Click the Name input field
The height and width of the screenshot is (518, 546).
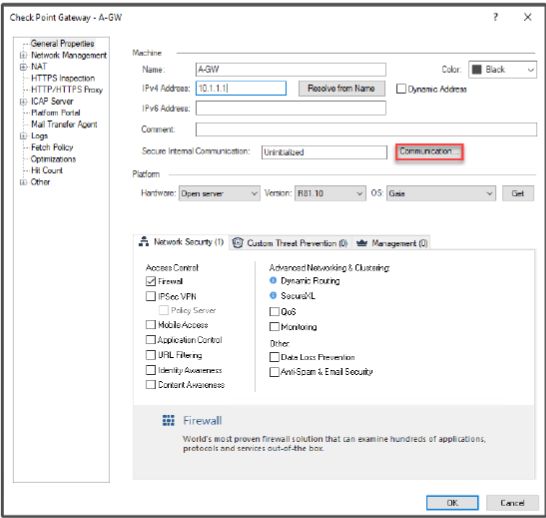[291, 69]
